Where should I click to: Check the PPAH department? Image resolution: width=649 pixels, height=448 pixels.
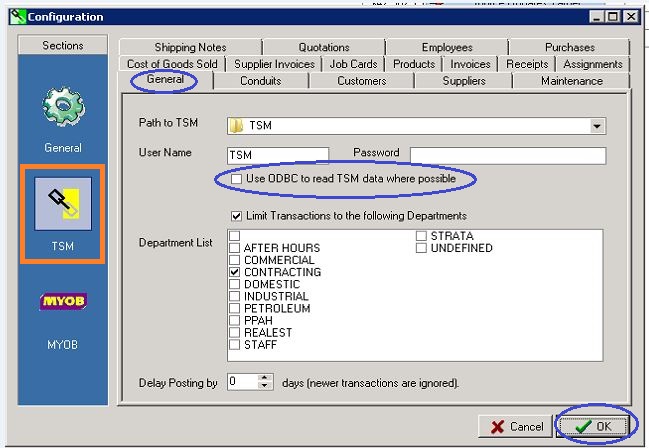coord(235,320)
